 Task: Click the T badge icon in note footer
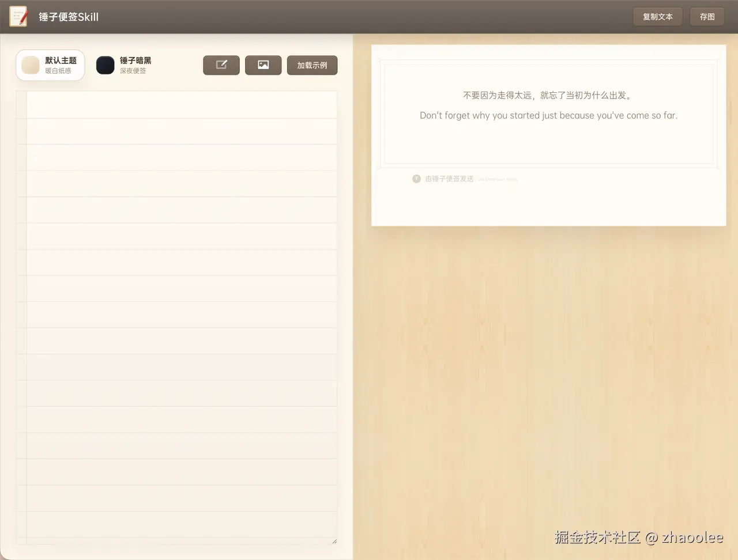[416, 179]
